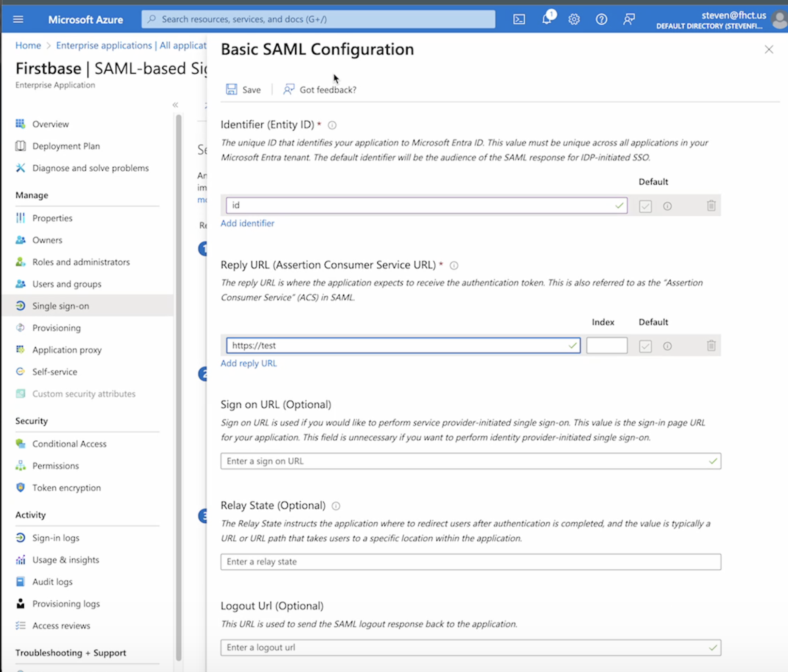Add another identifier
788x672 pixels.
(x=248, y=224)
